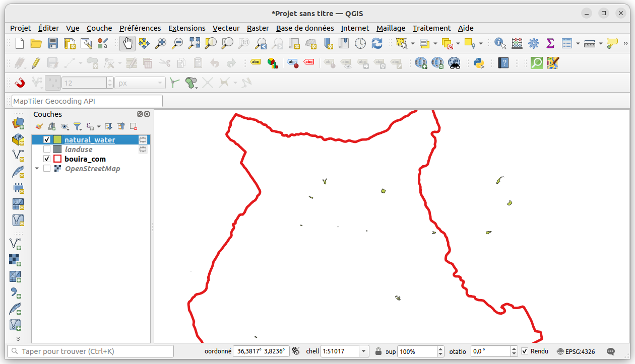The height and width of the screenshot is (364, 635).
Task: Toggle the Rendu render checkbox
Action: tap(525, 351)
